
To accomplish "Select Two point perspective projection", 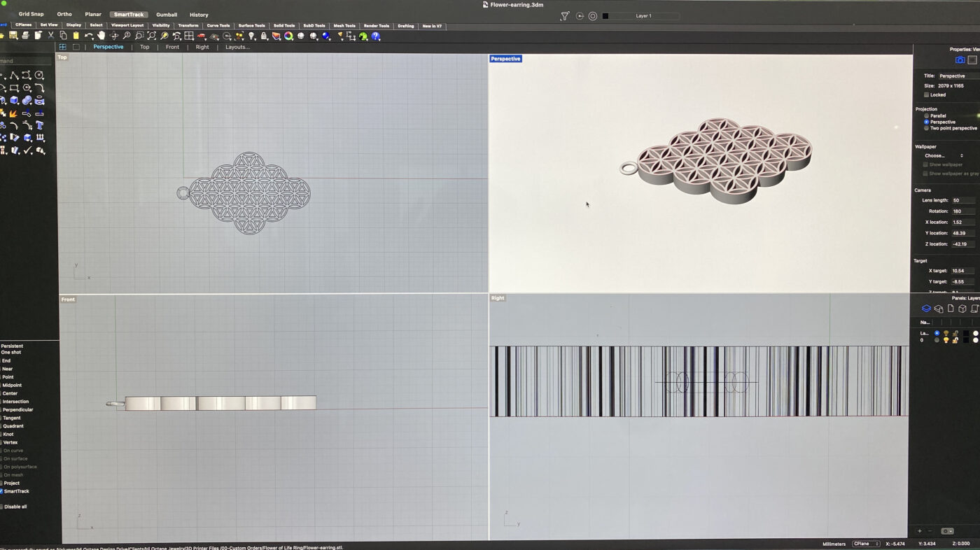I will pos(926,128).
